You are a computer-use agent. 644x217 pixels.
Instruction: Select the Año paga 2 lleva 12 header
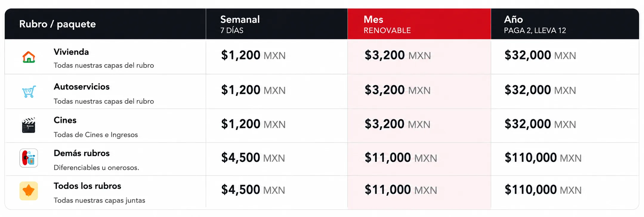pyautogui.click(x=565, y=24)
